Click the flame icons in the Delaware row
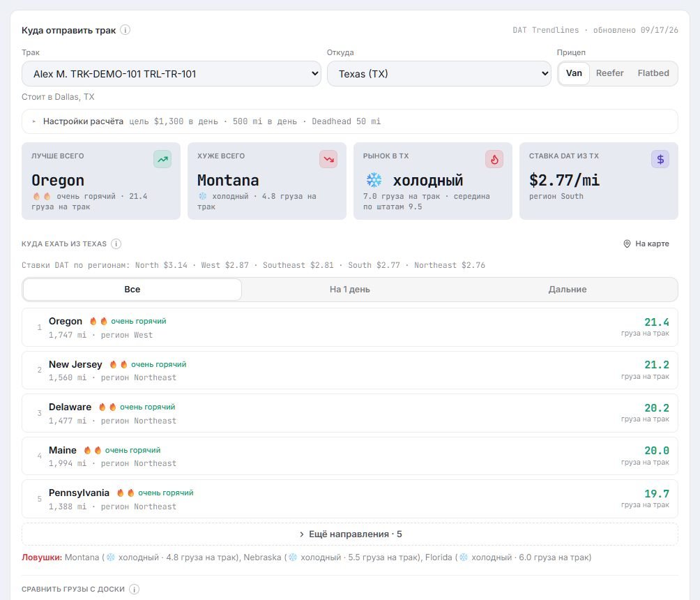 [107, 407]
